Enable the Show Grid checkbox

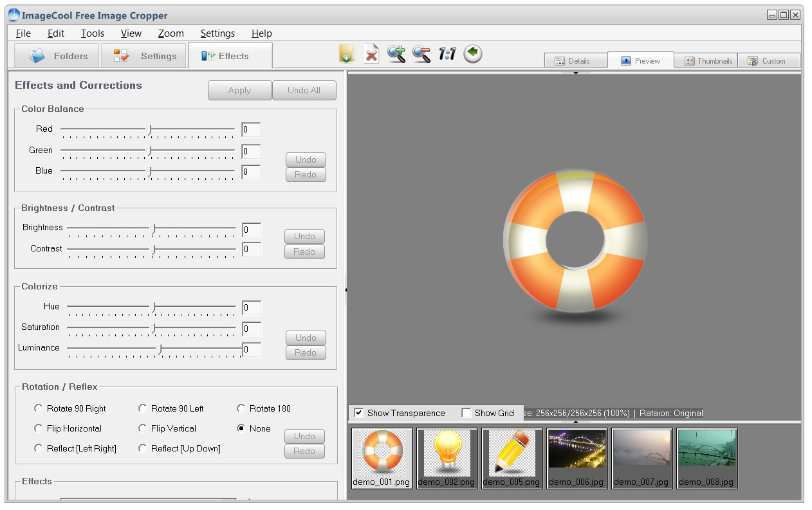(466, 413)
